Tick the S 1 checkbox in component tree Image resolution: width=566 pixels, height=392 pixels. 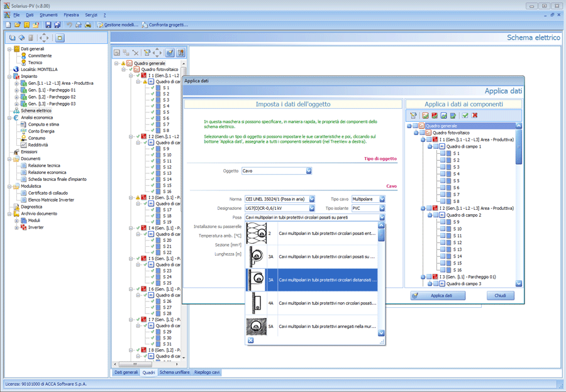click(x=443, y=153)
